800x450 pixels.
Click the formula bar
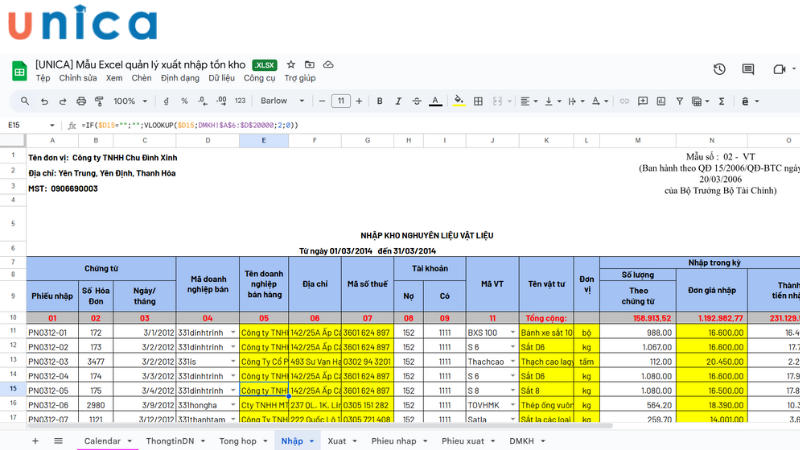439,125
